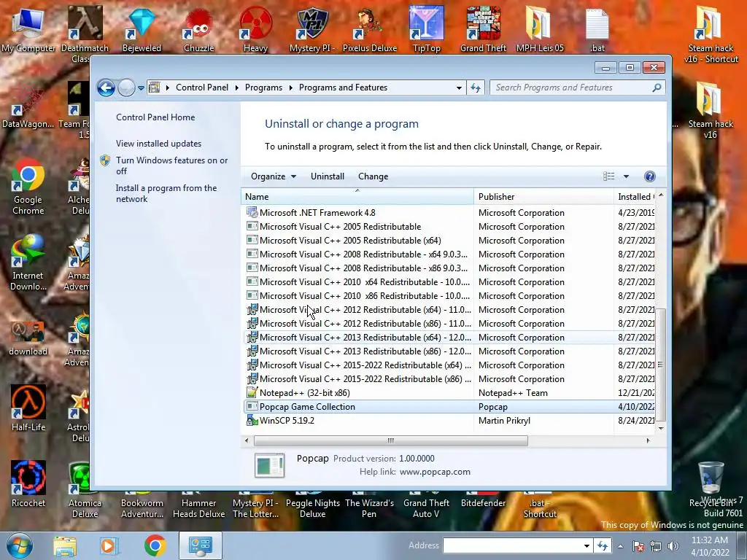Launch Google Chrome desktop icon
Image resolution: width=747 pixels, height=560 pixels.
(28, 187)
